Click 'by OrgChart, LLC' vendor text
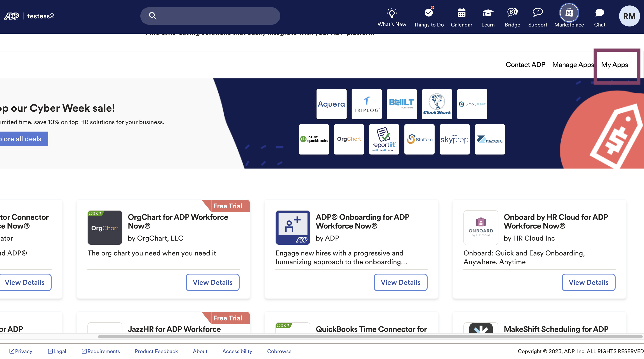Screen dimensions: 644x359 click(x=155, y=238)
